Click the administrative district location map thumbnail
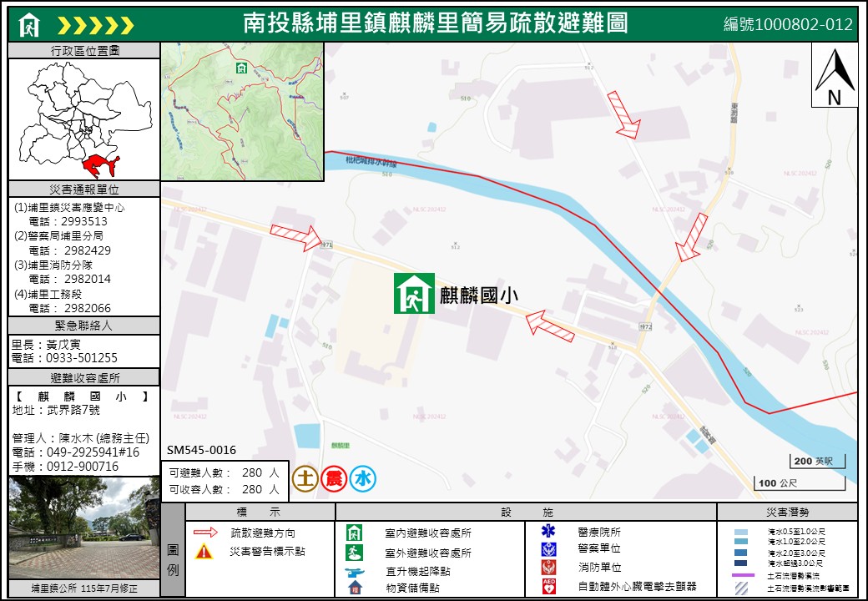The width and height of the screenshot is (868, 601). (x=84, y=119)
